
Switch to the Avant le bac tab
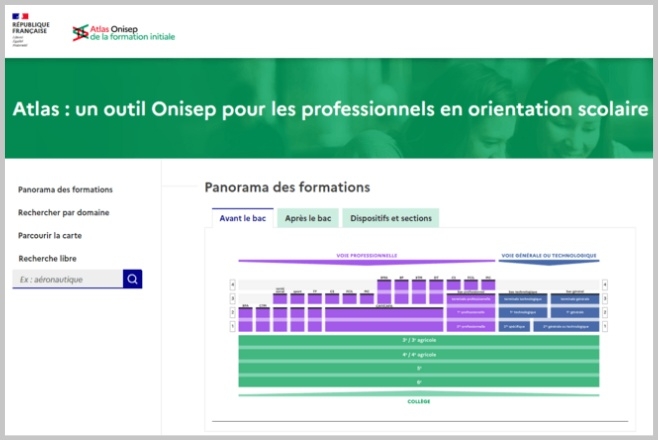[x=242, y=218]
